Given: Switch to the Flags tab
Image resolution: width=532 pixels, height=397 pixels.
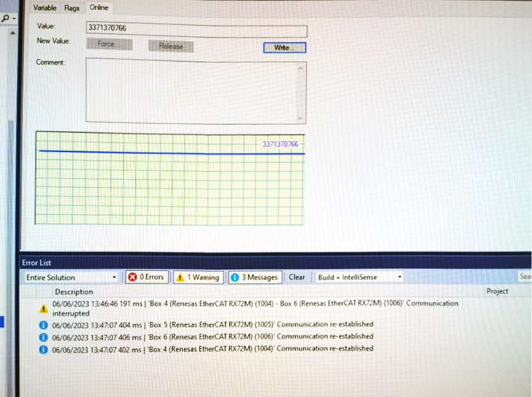Looking at the screenshot, I should 72,8.
